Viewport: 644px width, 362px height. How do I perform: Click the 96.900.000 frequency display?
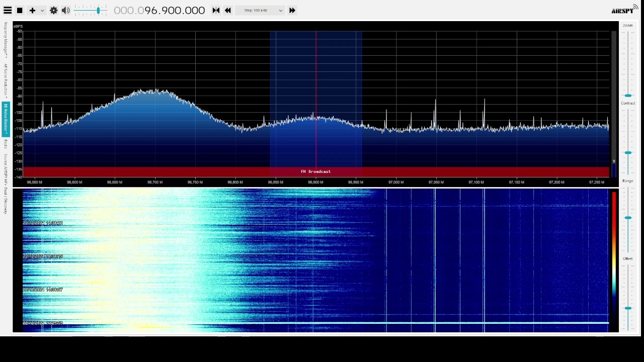click(x=159, y=10)
